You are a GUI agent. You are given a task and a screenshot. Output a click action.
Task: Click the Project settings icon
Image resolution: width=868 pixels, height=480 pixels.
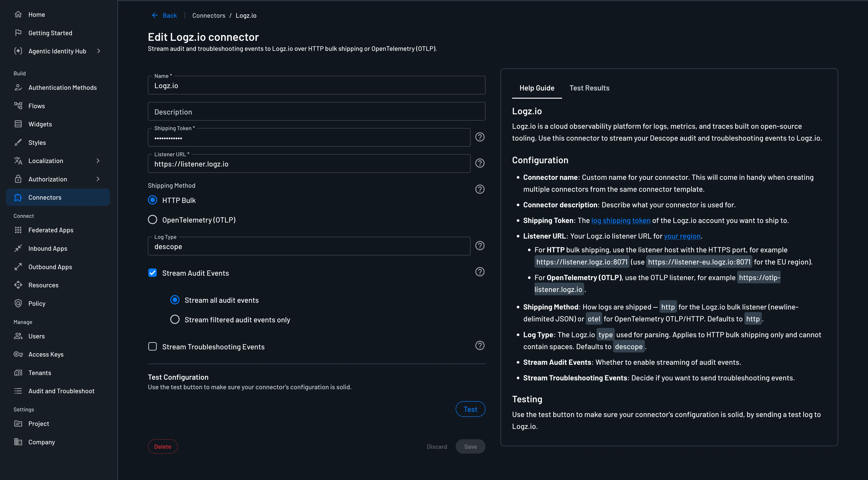pos(18,424)
